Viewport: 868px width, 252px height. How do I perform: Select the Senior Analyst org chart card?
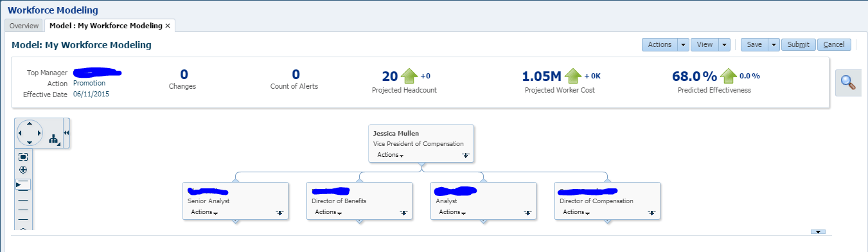pos(235,201)
